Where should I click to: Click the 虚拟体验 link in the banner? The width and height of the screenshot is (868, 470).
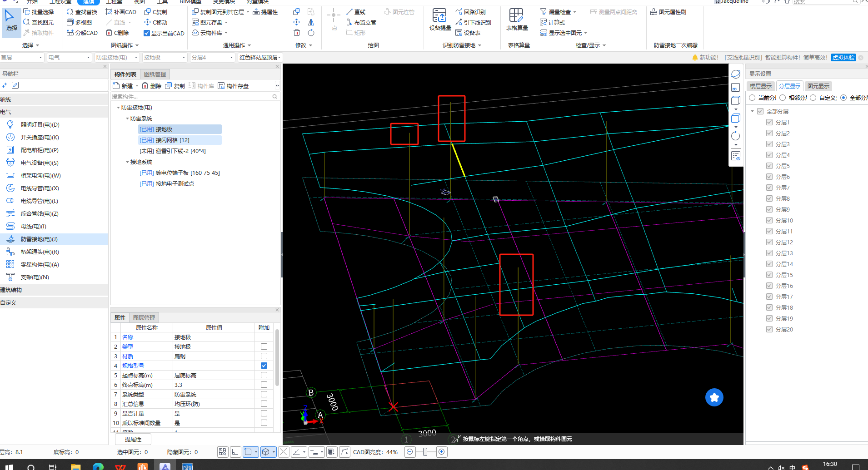tap(843, 57)
